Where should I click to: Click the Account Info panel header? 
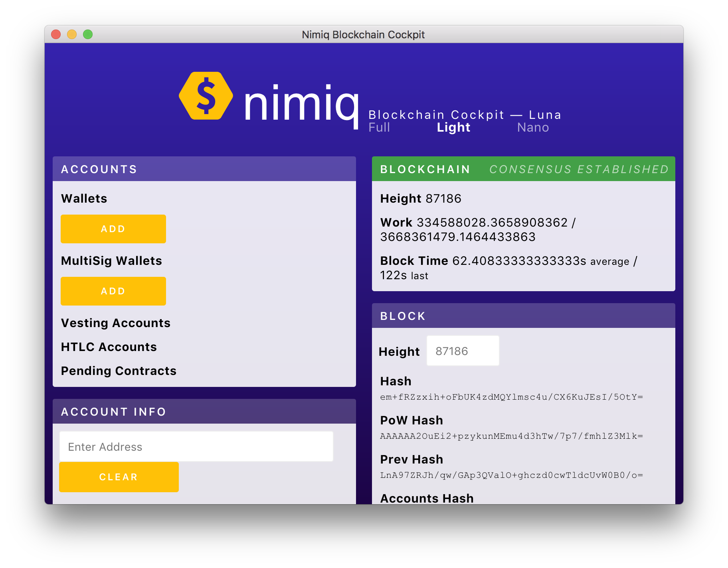click(204, 412)
